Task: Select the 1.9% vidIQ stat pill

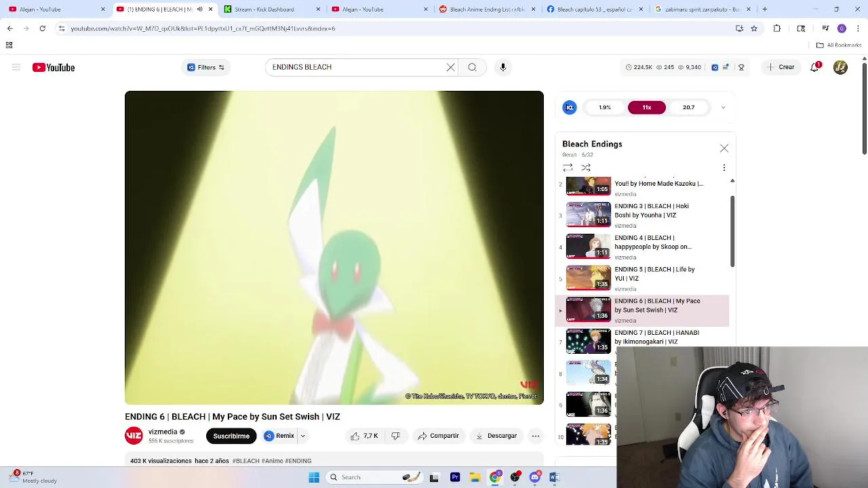Action: pos(605,107)
